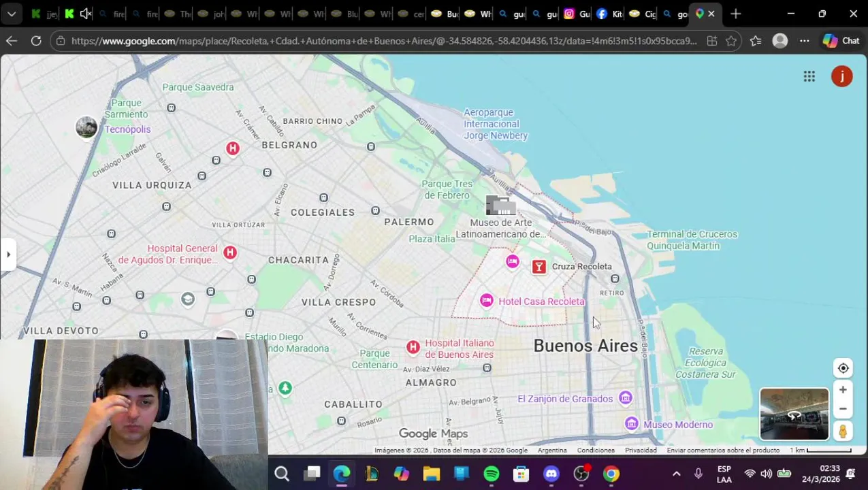
Task: Click the Parque Tres de Febrero label
Action: (x=447, y=190)
